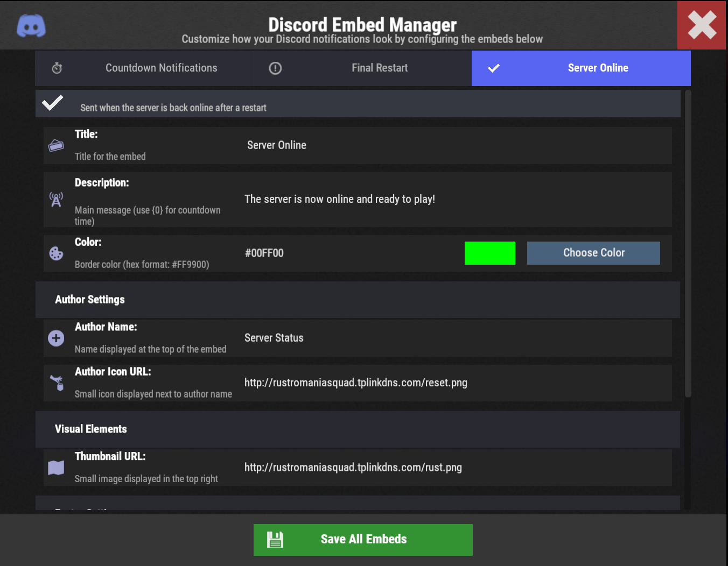Image resolution: width=728 pixels, height=566 pixels.
Task: Click 'Small image displayed in the top right' text
Action: coord(146,479)
